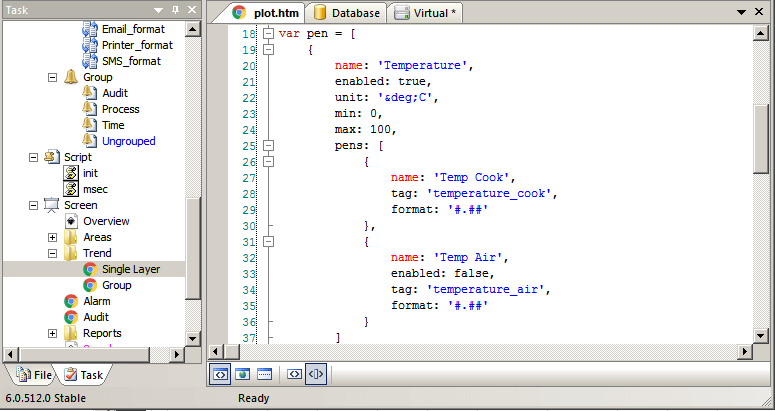Select the Ungrouped alarm group
The height and width of the screenshot is (411, 775).
[x=129, y=141]
